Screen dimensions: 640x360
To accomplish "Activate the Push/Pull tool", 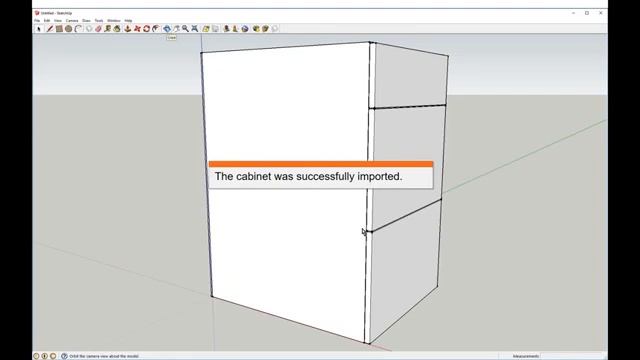I will 128,29.
